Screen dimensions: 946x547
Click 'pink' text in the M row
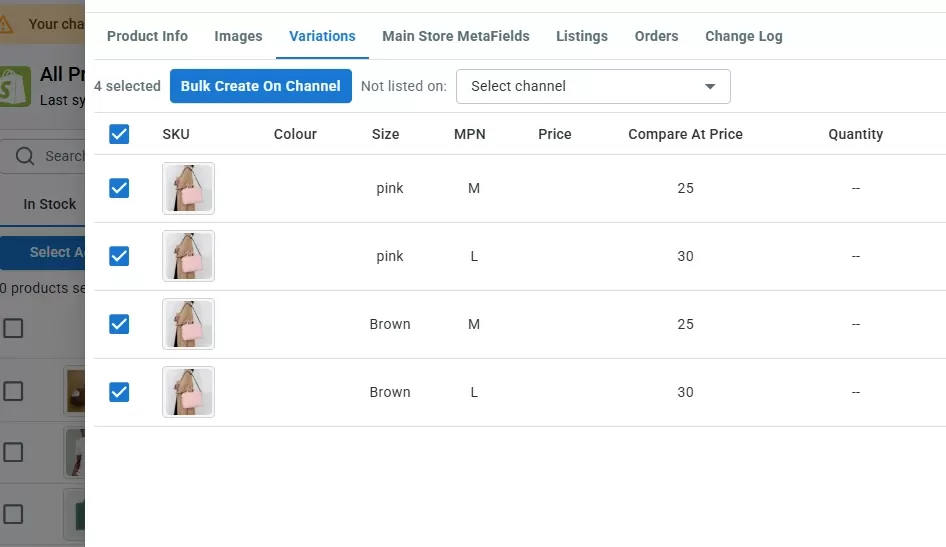[390, 189]
